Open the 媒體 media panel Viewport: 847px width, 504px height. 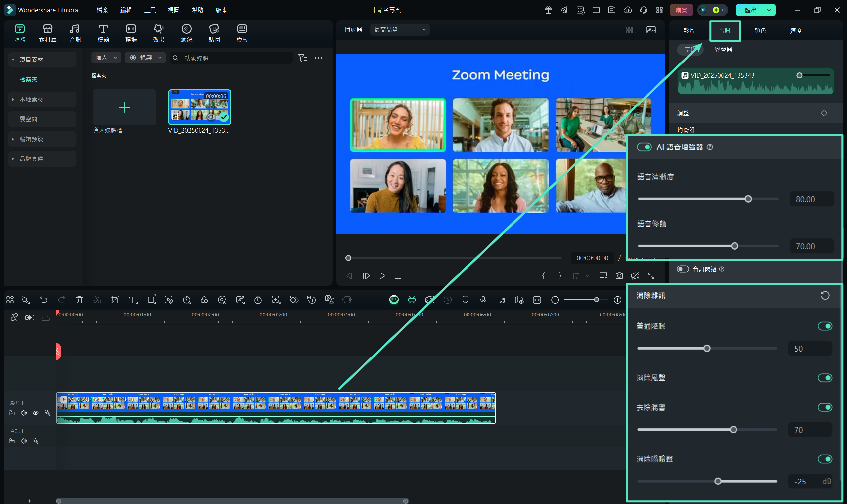click(x=20, y=33)
